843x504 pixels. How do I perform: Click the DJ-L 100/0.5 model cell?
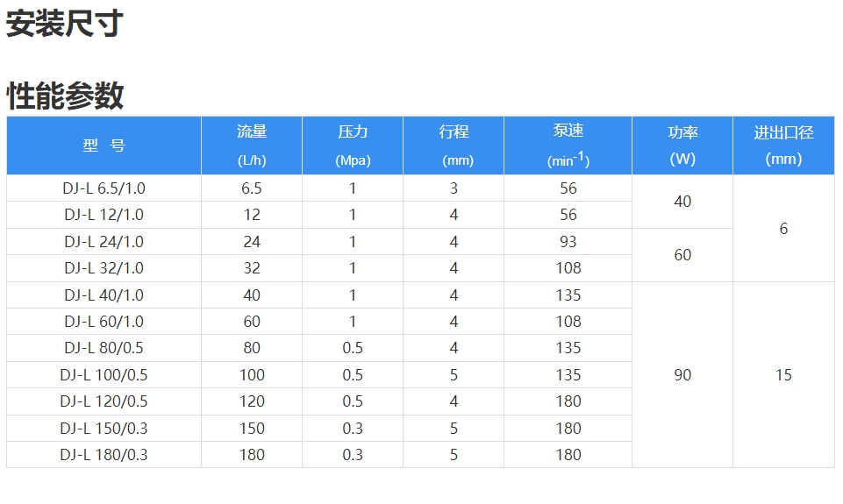[x=104, y=375]
